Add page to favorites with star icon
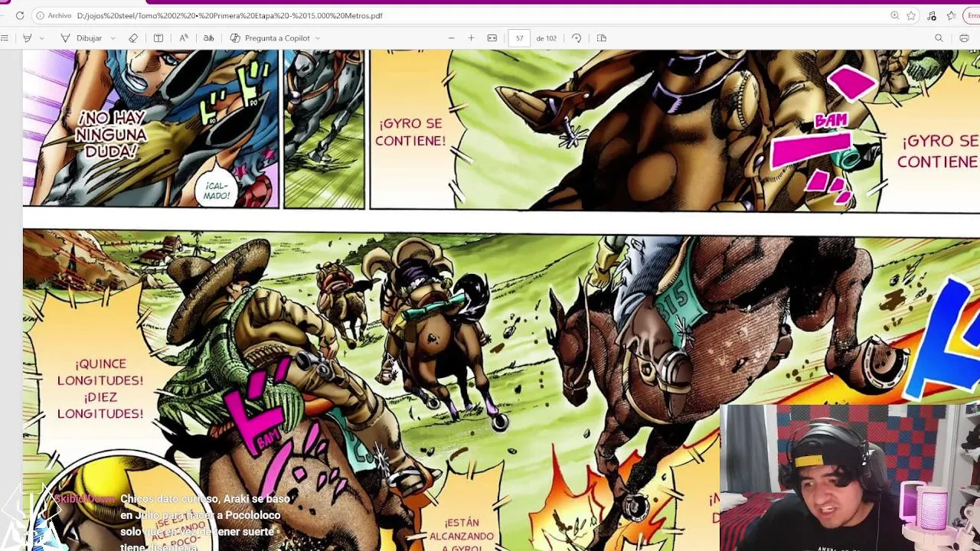The height and width of the screenshot is (551, 980). [911, 15]
